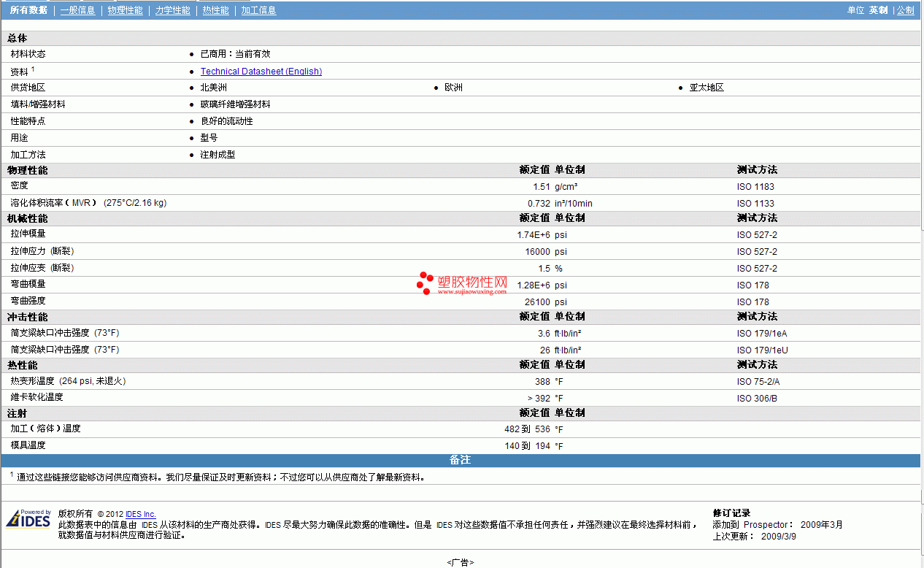Click the 玻璃纤维增强材料 entry

[x=235, y=104]
